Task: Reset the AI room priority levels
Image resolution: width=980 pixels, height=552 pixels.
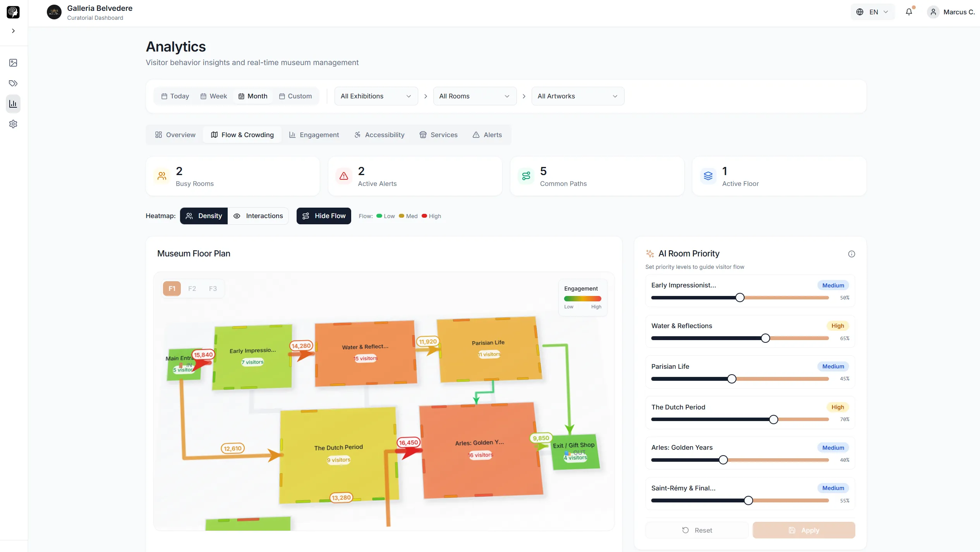Action: (697, 530)
